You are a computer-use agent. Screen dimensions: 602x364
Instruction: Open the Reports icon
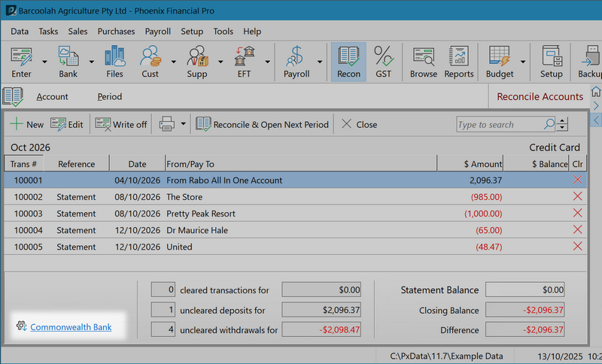458,61
